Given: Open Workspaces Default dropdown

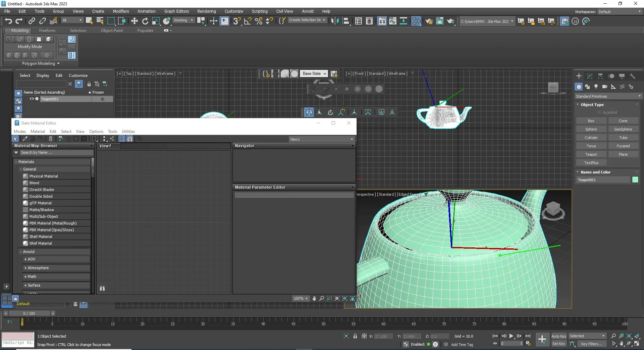Looking at the screenshot, I should pyautogui.click(x=620, y=12).
